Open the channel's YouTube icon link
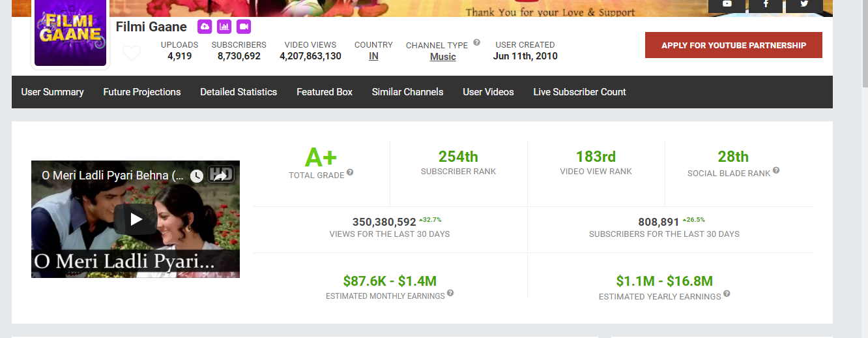 click(727, 5)
